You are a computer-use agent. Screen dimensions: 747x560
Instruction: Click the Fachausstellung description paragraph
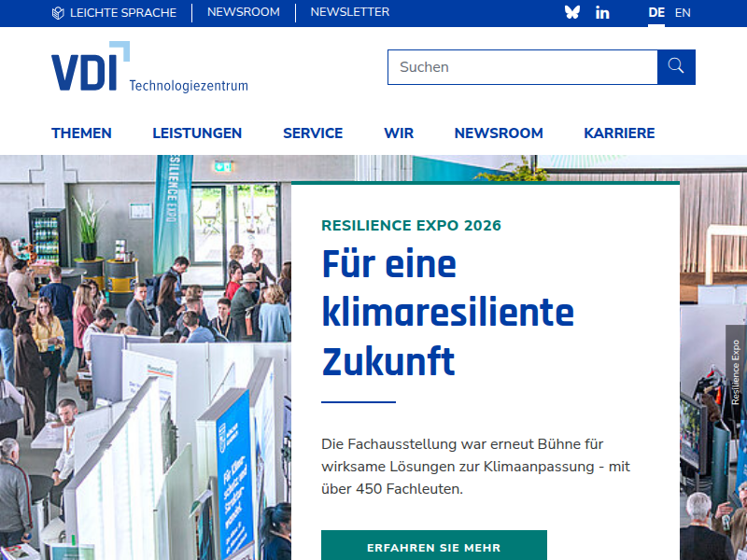click(475, 466)
